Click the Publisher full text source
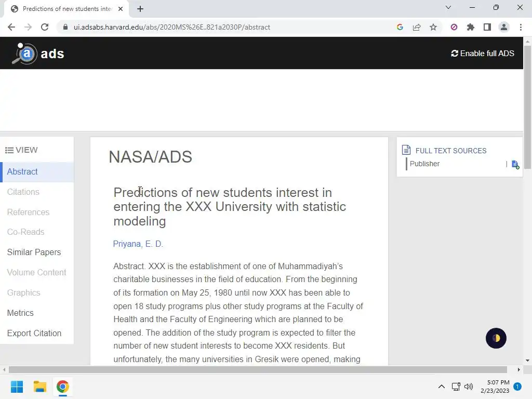 click(x=424, y=164)
